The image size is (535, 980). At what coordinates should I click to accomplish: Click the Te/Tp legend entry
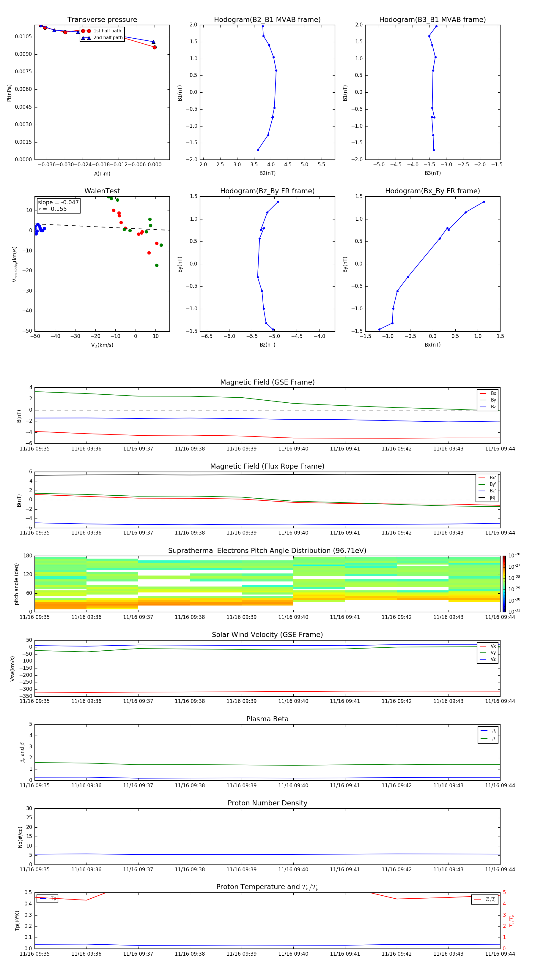(x=485, y=900)
